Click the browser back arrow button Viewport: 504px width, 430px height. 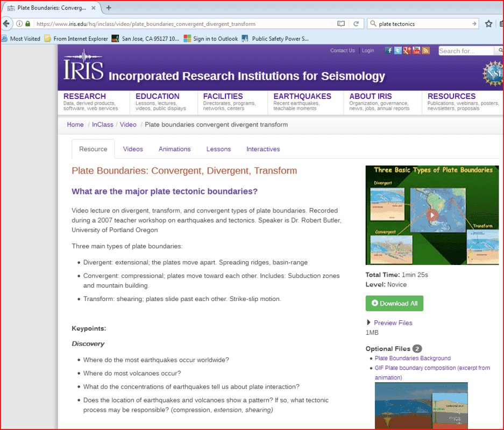[x=6, y=24]
